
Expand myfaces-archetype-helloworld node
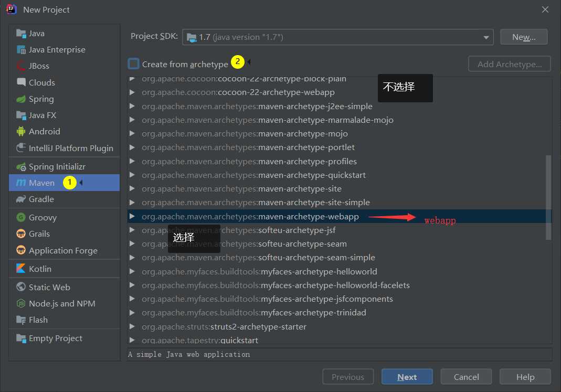[x=132, y=271]
